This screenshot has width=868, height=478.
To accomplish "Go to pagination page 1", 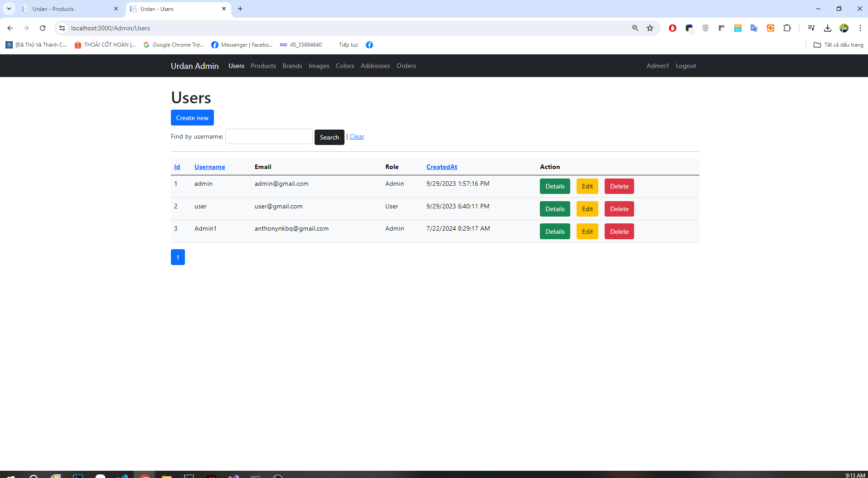I will [178, 257].
